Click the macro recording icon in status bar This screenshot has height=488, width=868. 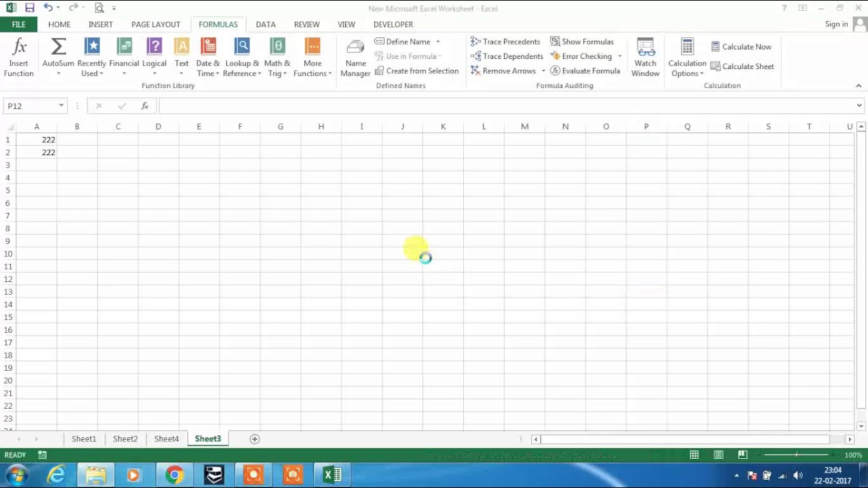point(42,455)
